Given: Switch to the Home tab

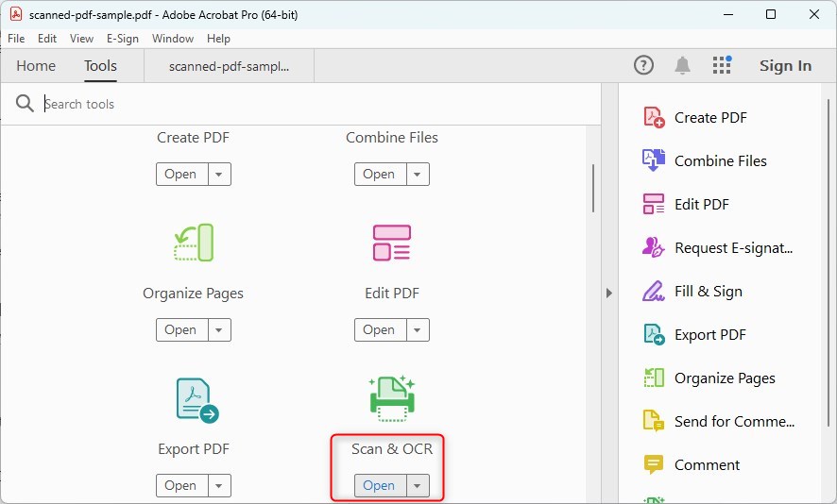Looking at the screenshot, I should point(36,66).
